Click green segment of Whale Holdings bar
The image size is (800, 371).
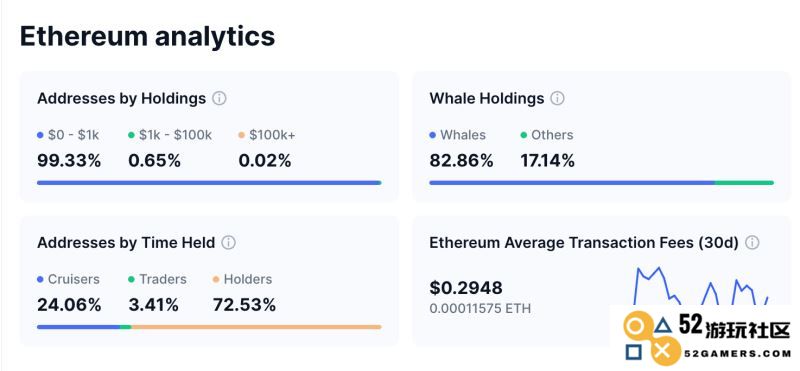pyautogui.click(x=744, y=183)
